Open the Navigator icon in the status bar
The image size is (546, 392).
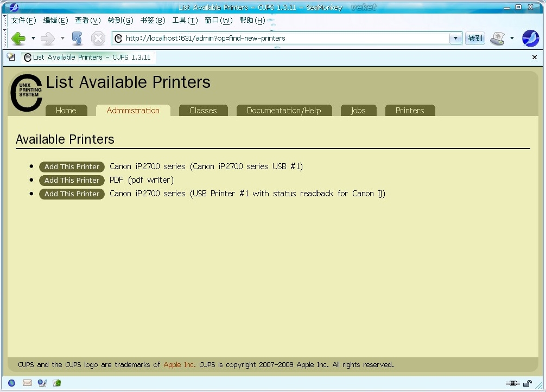click(12, 383)
